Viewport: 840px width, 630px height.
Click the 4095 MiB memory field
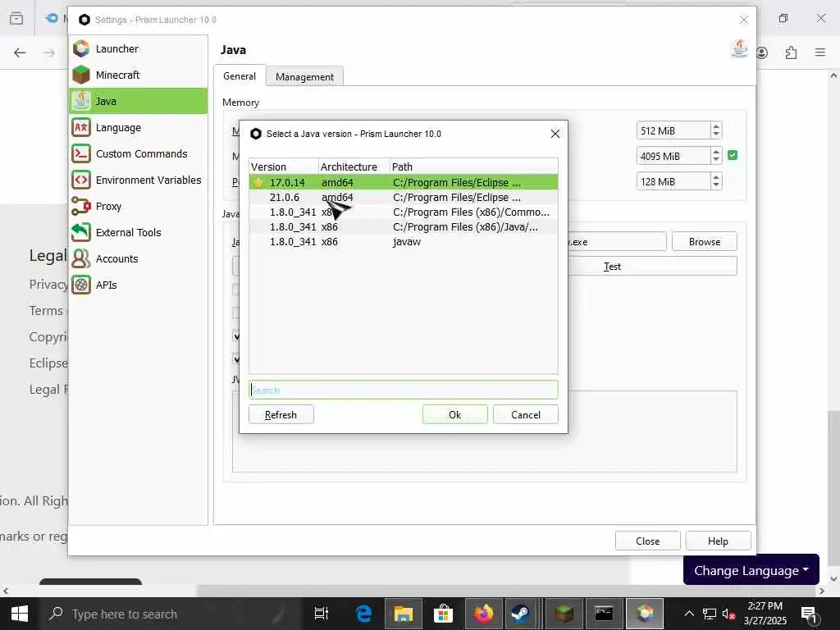(673, 157)
